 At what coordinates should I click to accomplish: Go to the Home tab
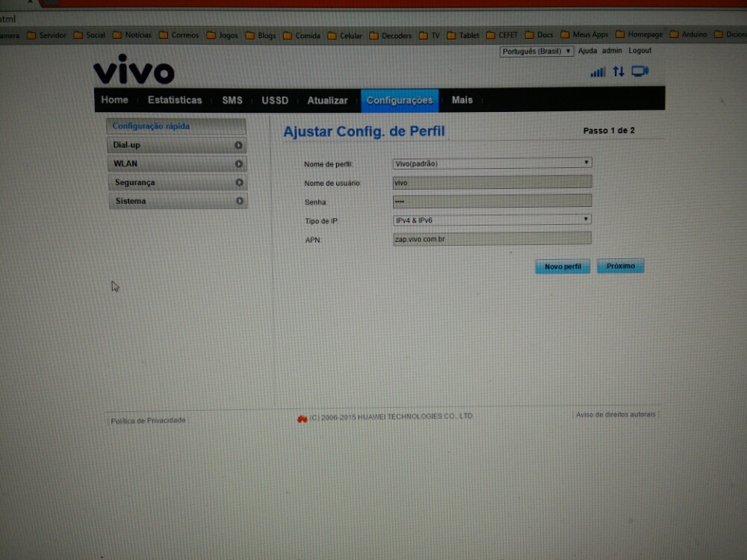(114, 100)
